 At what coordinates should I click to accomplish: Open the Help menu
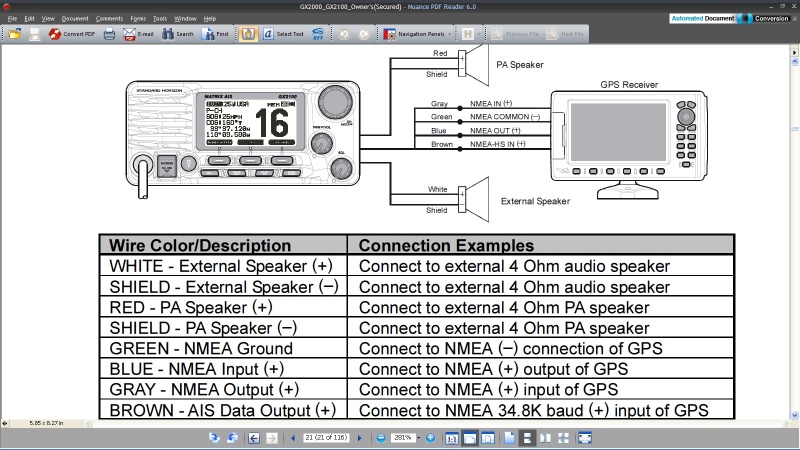(x=210, y=18)
